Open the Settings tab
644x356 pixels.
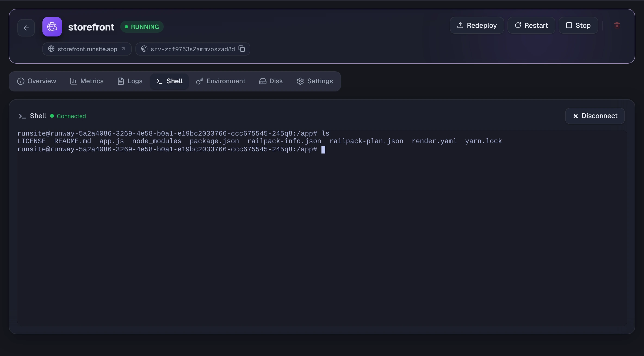(x=315, y=81)
